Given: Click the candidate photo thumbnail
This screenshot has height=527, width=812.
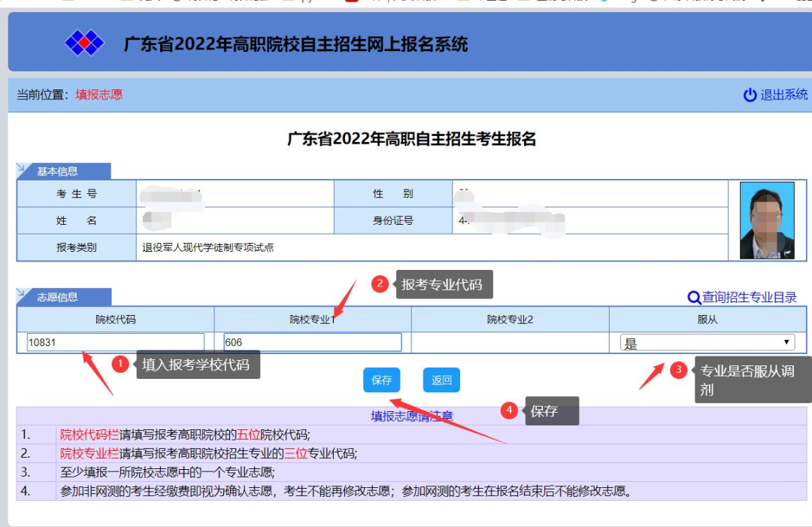Looking at the screenshot, I should click(767, 220).
